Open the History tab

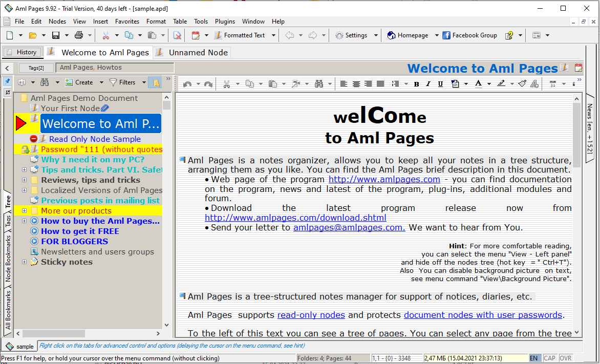pos(22,52)
